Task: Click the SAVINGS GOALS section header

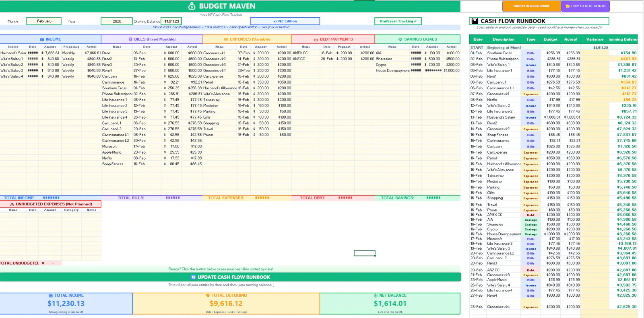Action: 417,39
